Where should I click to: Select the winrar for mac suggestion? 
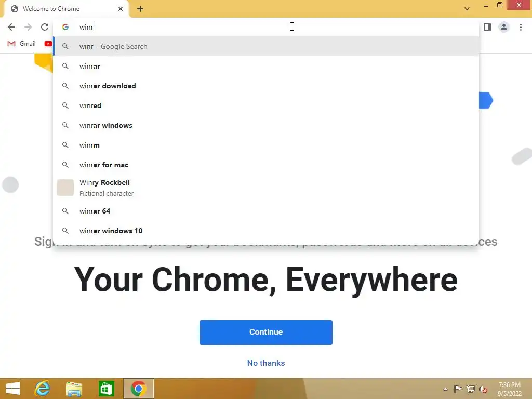[x=266, y=165]
